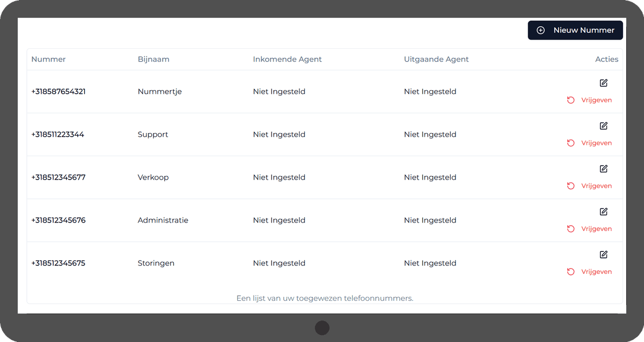Edit the Support number row
This screenshot has height=342, width=644.
[x=603, y=126]
